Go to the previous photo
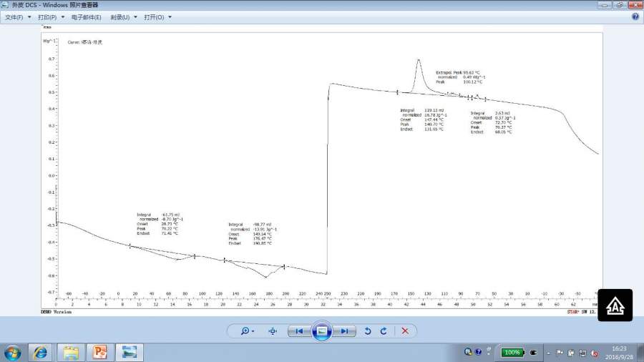The height and width of the screenshot is (362, 644). tap(299, 331)
